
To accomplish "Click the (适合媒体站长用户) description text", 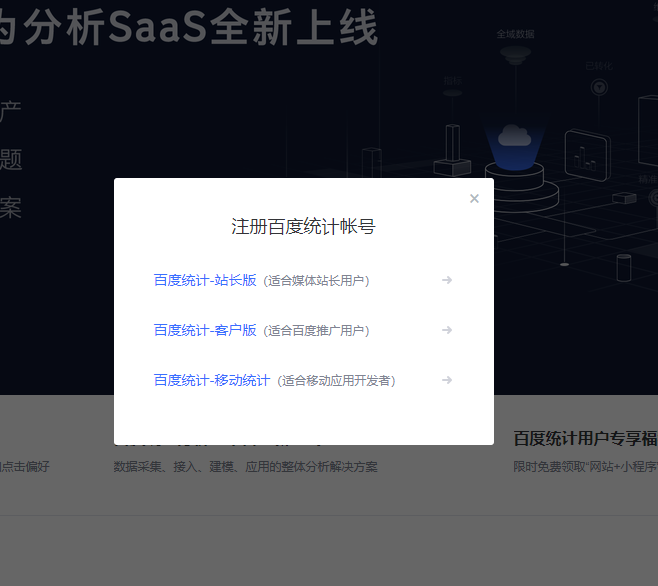I will 317,281.
